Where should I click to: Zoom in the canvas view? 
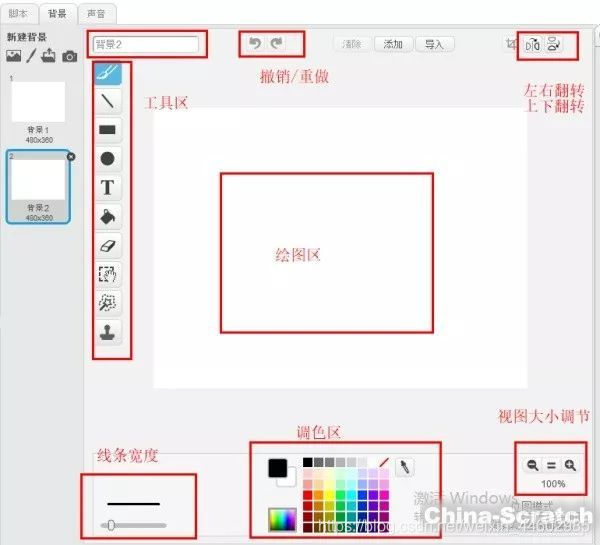tap(570, 465)
